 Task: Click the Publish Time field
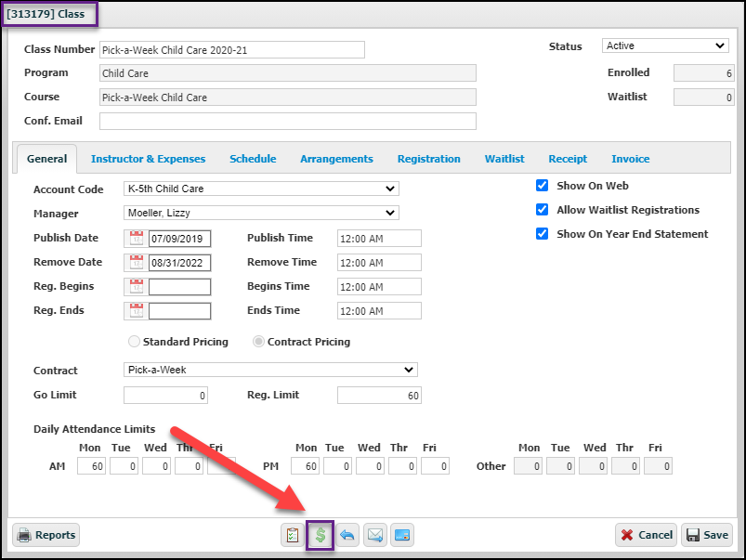pos(379,239)
